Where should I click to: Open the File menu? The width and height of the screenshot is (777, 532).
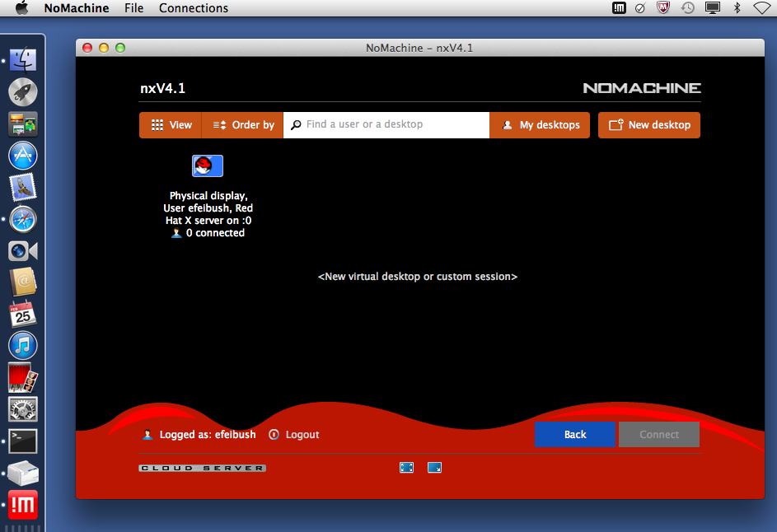click(133, 8)
